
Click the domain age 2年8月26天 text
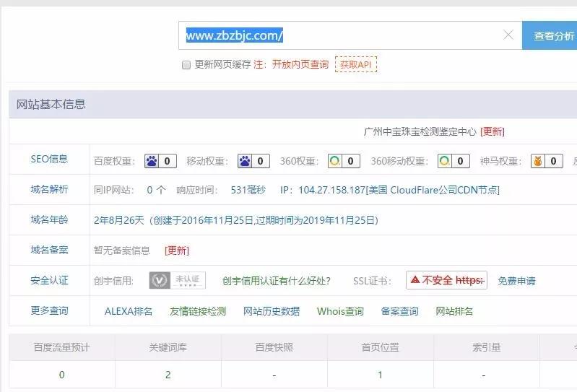coord(119,220)
